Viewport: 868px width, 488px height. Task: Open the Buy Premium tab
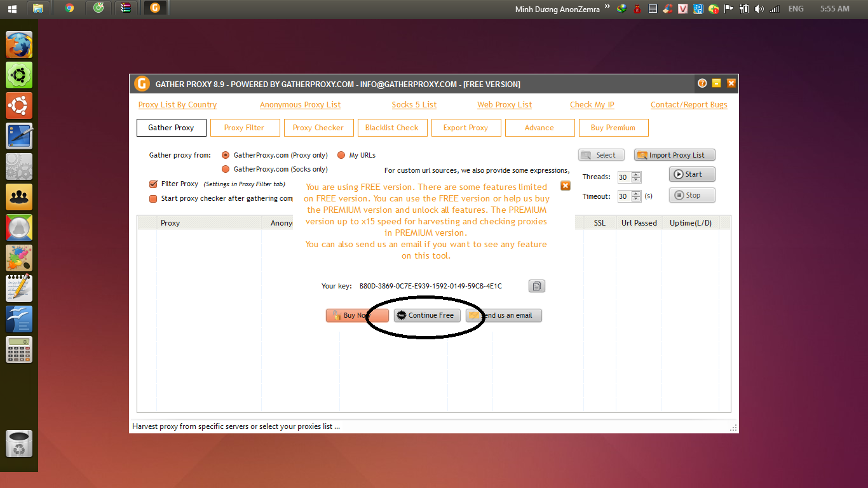coord(614,128)
